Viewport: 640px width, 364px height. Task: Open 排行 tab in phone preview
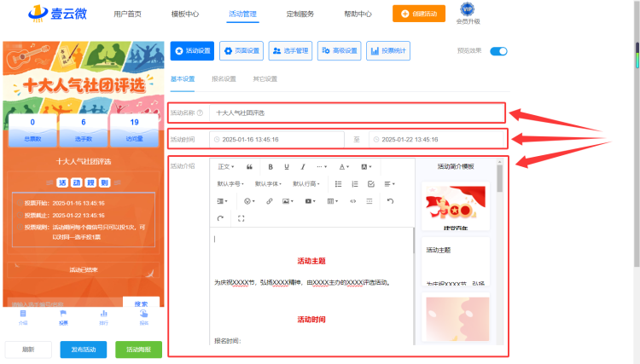point(103,317)
